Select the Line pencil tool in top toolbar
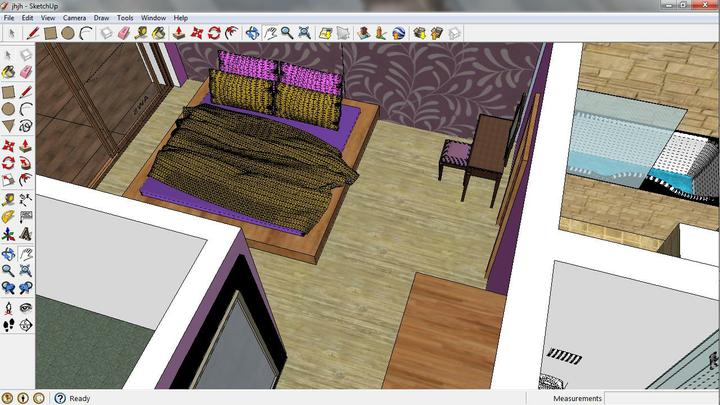The height and width of the screenshot is (405, 720). pyautogui.click(x=32, y=33)
